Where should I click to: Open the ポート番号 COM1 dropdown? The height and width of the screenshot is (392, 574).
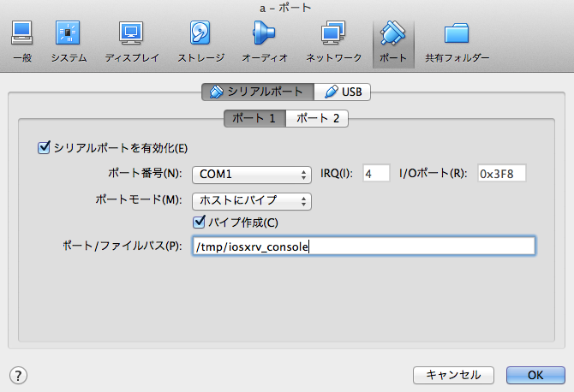click(x=252, y=175)
